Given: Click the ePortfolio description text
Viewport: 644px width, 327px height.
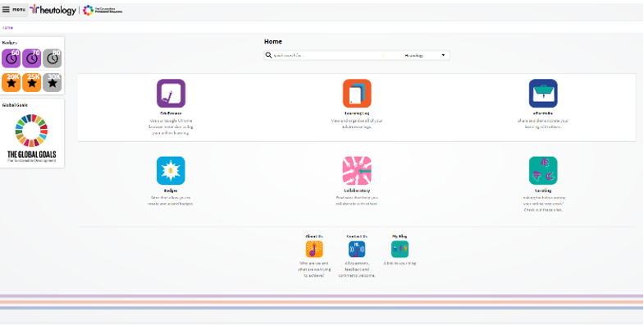Looking at the screenshot, I should point(543,124).
